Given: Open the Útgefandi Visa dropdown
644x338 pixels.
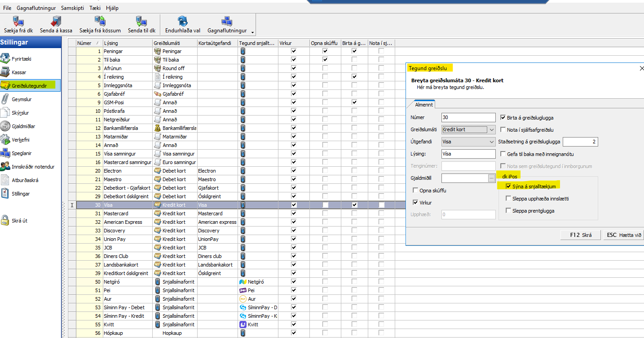Looking at the screenshot, I should 491,142.
